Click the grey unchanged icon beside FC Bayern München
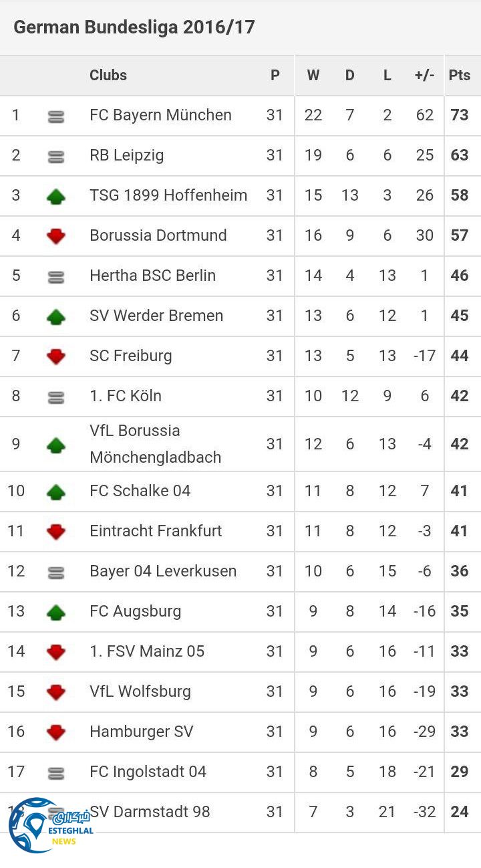The height and width of the screenshot is (868, 481). pyautogui.click(x=56, y=116)
